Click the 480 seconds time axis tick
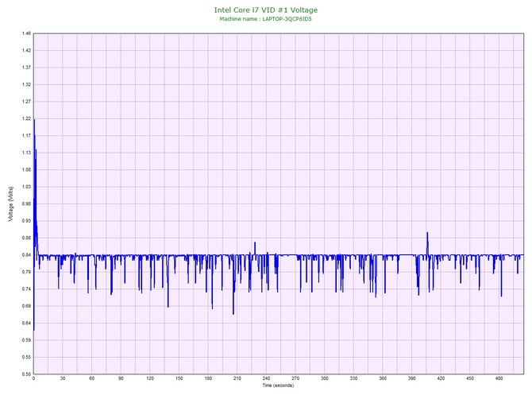 (x=499, y=378)
